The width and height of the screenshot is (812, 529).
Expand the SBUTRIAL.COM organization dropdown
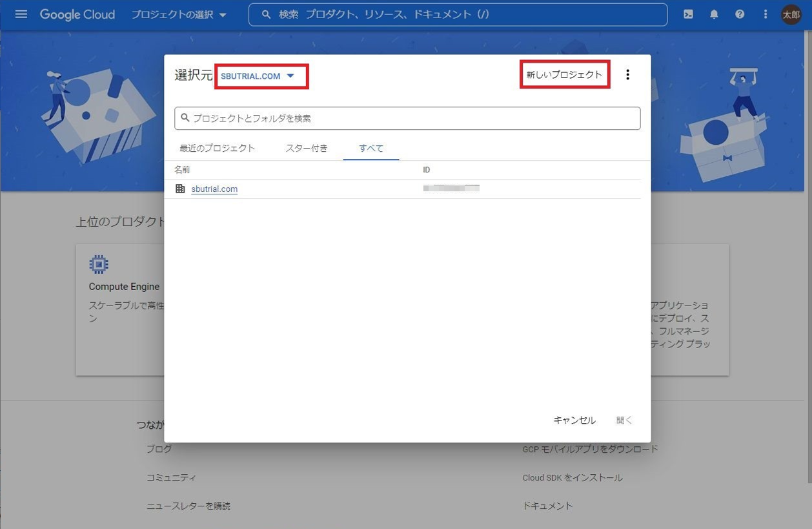[258, 76]
